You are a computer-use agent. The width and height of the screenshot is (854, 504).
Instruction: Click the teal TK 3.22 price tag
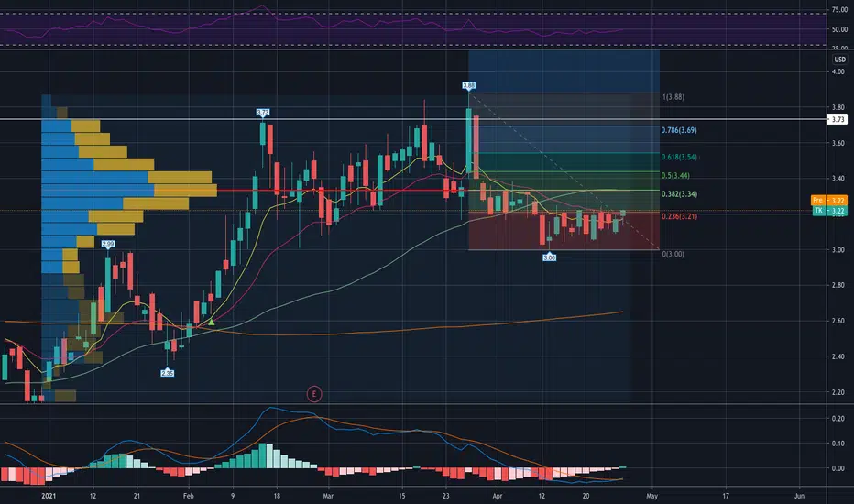click(x=829, y=211)
